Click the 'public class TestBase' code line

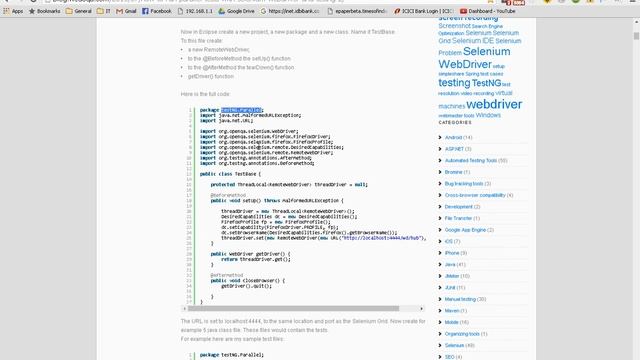pyautogui.click(x=230, y=174)
